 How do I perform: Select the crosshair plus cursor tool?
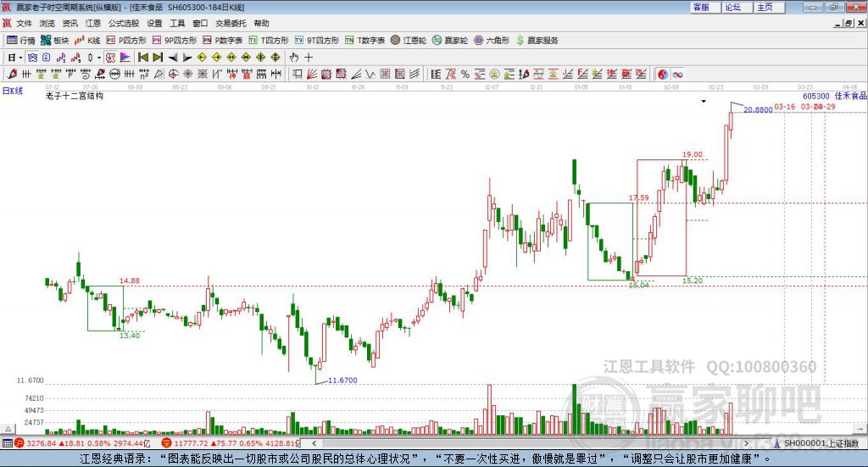309,58
